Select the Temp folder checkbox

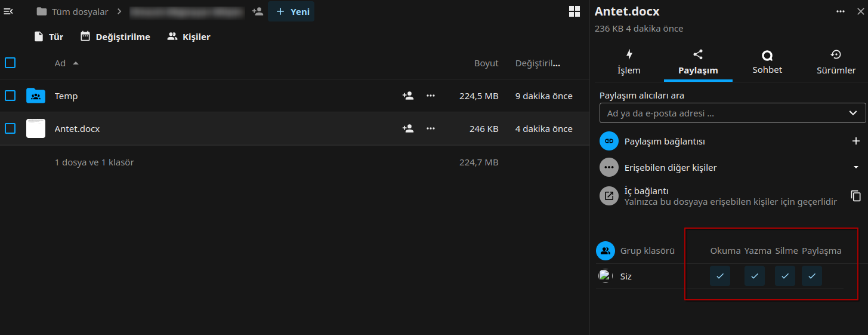[x=10, y=96]
